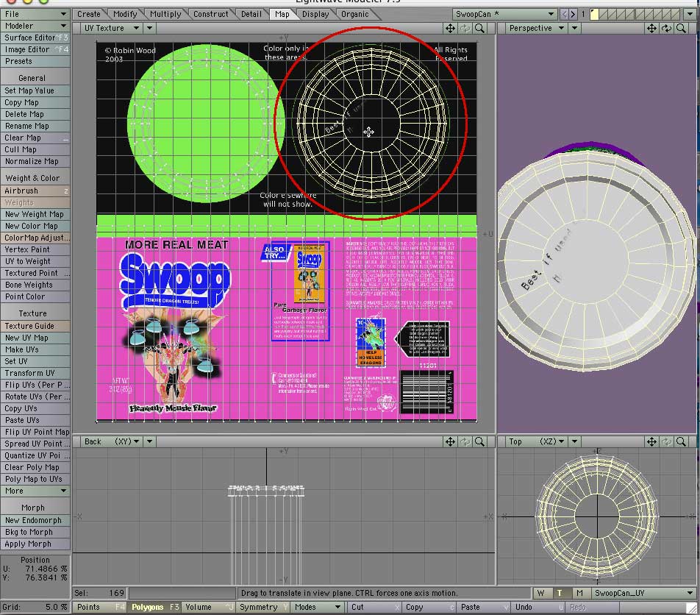Open render style arrow beside Perspective dropdown
The height and width of the screenshot is (615, 700).
pos(574,28)
